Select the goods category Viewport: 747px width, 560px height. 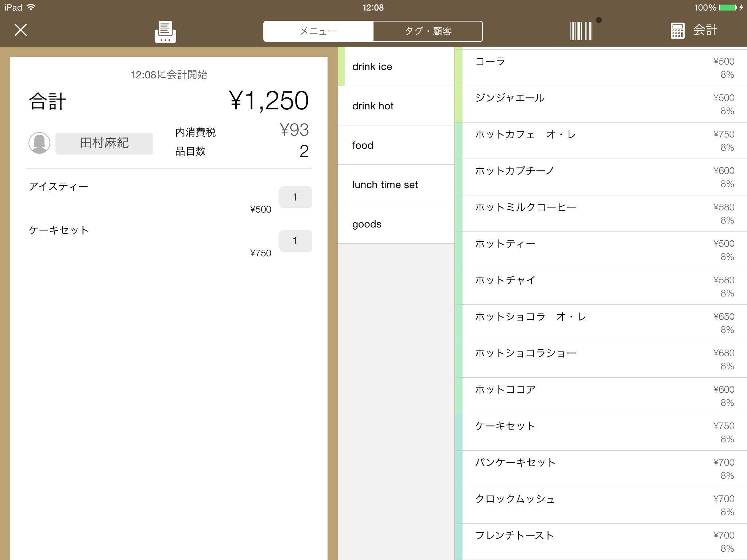pos(396,224)
